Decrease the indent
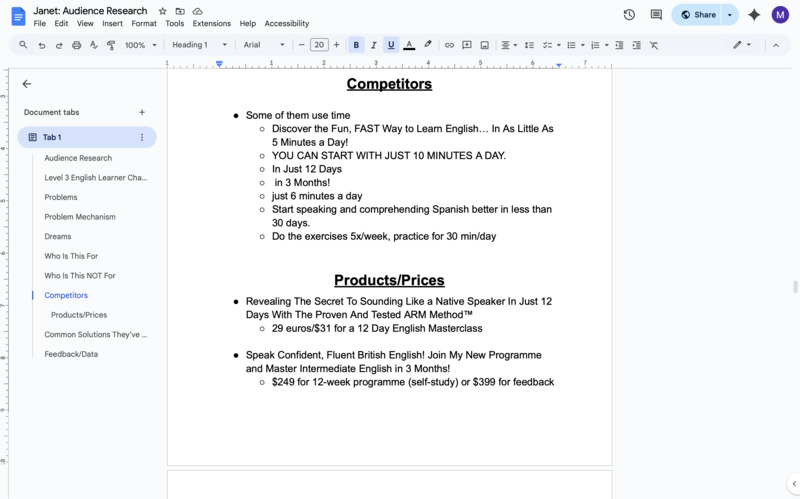The image size is (800, 499). point(619,45)
